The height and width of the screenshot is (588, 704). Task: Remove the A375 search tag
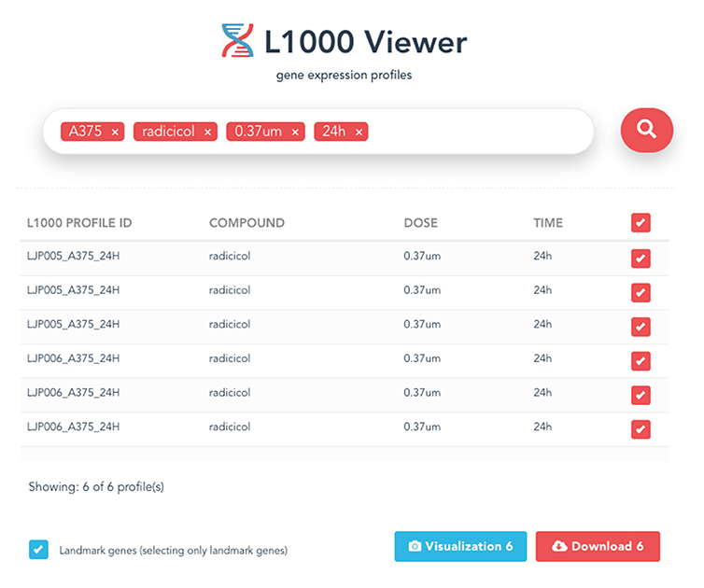point(115,132)
